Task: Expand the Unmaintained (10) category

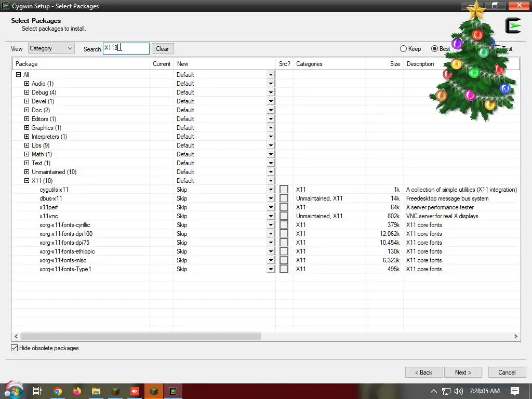Action: [26, 171]
